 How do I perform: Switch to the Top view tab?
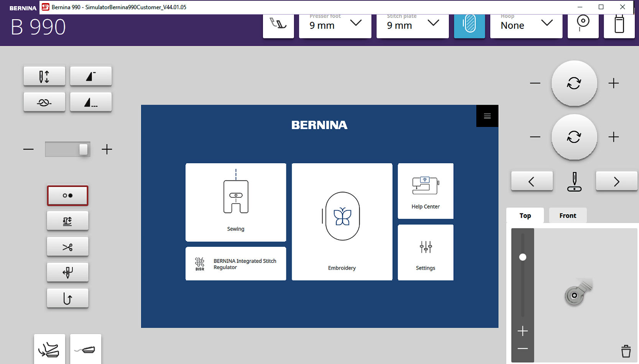click(525, 215)
